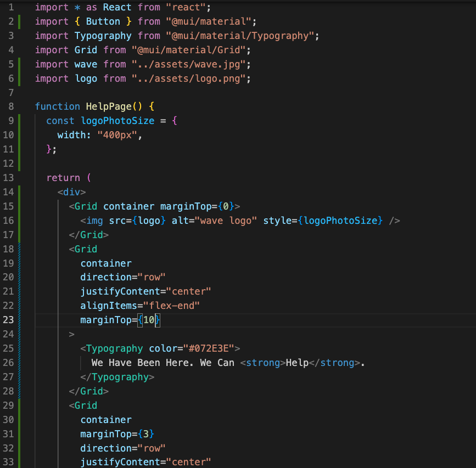Screen dimensions: 476x468
Task: Click the Button import identifier
Action: [102, 21]
